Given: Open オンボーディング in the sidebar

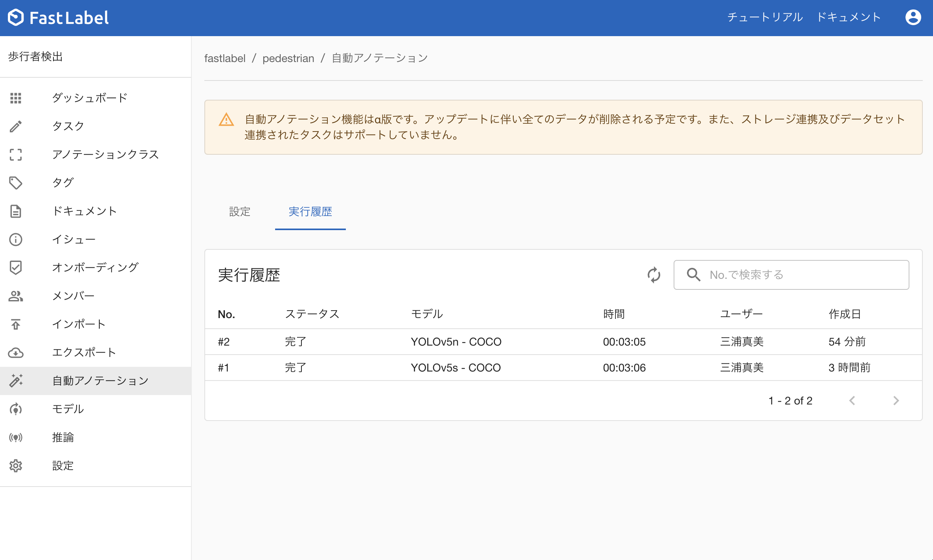Looking at the screenshot, I should click(96, 267).
